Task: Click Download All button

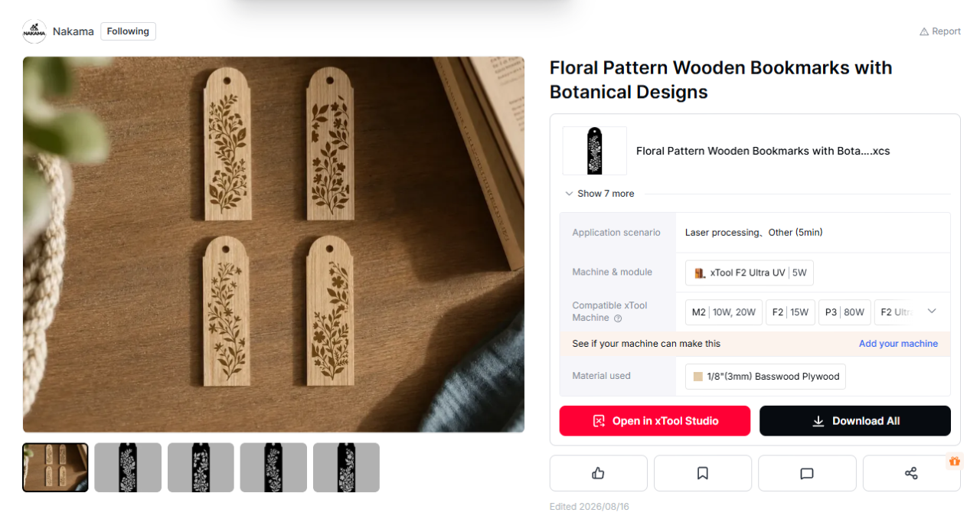Action: point(855,421)
